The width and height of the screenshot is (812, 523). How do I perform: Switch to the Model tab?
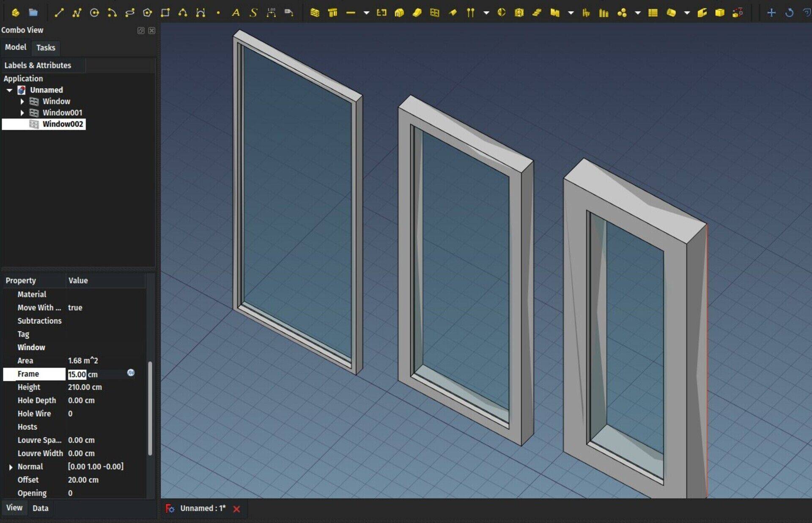[x=15, y=47]
